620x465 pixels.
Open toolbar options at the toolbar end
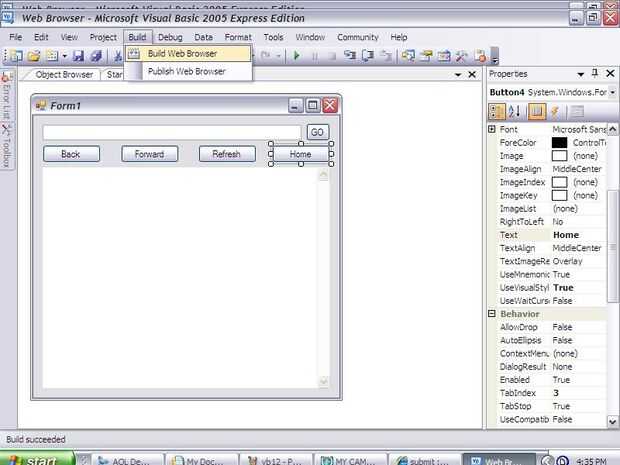(x=495, y=56)
